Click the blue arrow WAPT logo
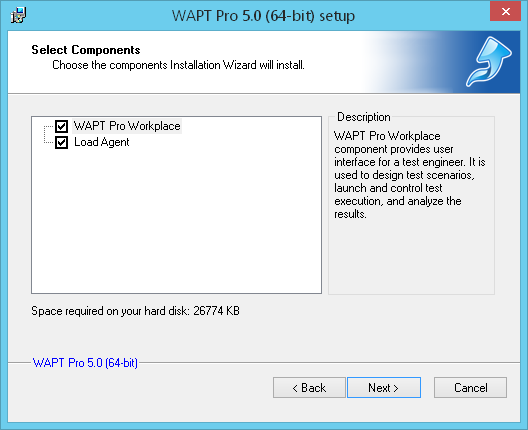The image size is (528, 430). [489, 62]
